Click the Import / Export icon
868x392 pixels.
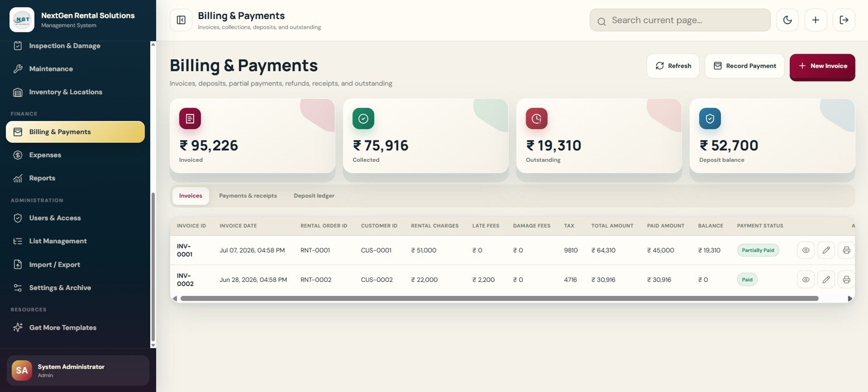click(18, 264)
